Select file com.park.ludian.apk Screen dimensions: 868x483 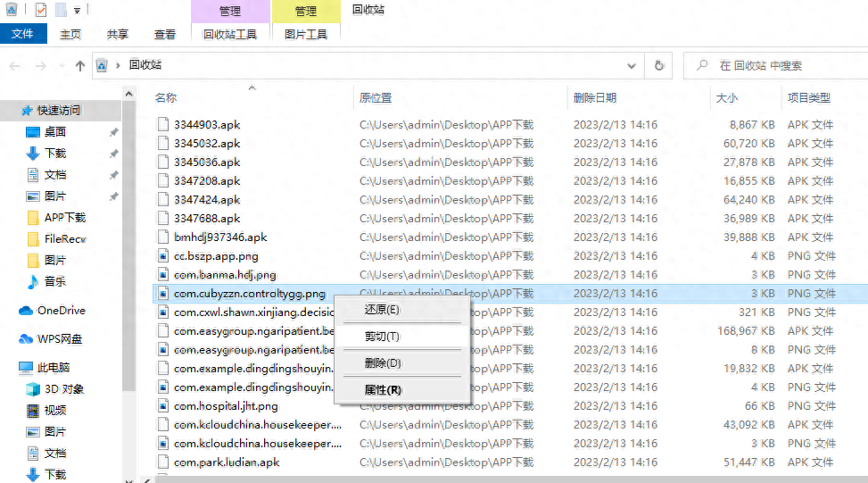click(x=227, y=462)
